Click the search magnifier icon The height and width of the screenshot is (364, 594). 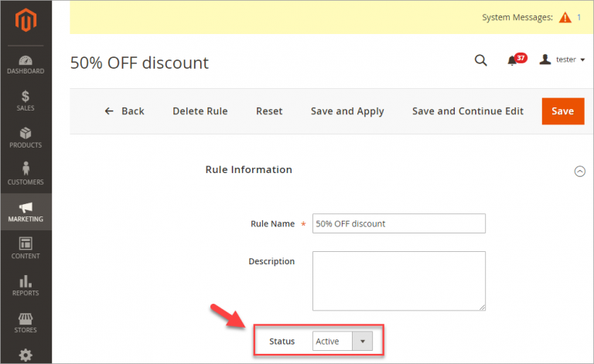tap(480, 60)
